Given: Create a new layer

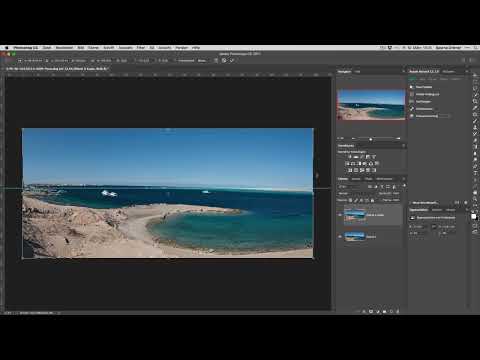Looking at the screenshot, I should point(391,311).
